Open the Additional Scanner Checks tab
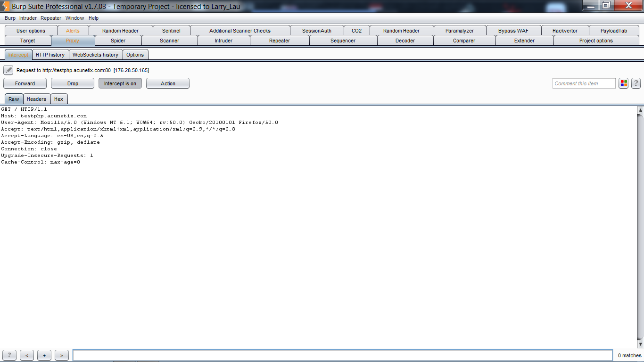Image resolution: width=644 pixels, height=362 pixels. pos(240,31)
